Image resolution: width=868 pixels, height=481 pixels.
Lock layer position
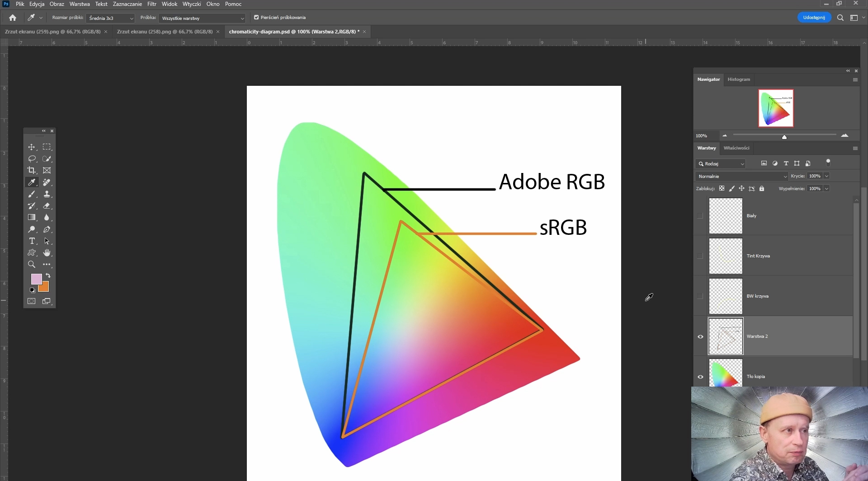pyautogui.click(x=741, y=189)
